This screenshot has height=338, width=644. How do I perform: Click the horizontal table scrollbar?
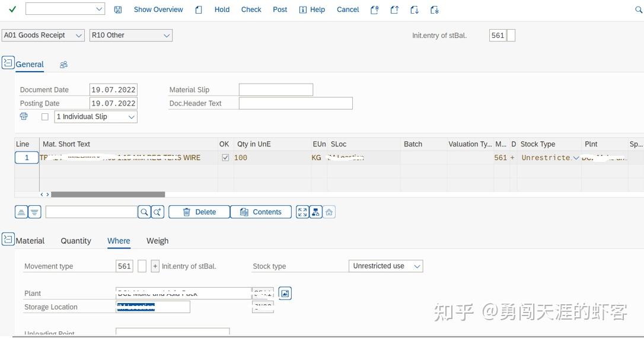107,194
